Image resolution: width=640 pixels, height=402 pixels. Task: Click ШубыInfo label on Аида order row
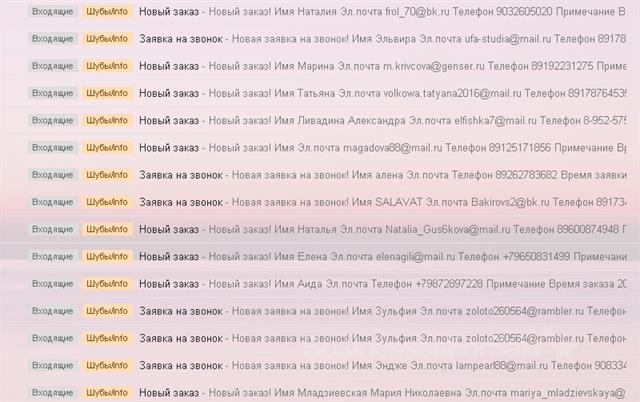tap(107, 284)
